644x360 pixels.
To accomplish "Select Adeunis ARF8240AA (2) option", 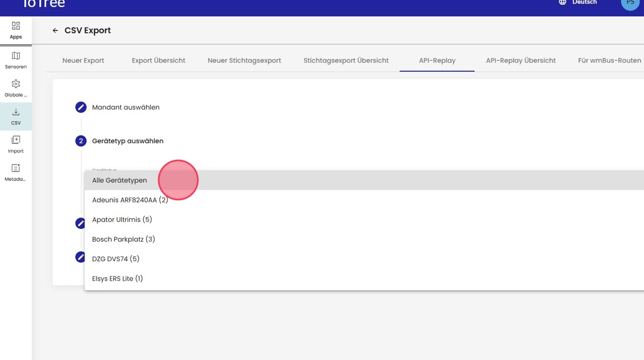I will pos(130,200).
